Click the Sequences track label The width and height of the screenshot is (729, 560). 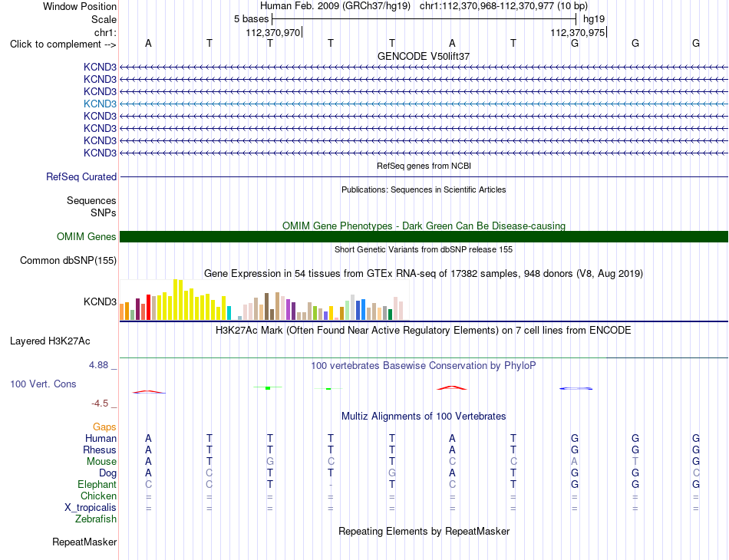(91, 201)
